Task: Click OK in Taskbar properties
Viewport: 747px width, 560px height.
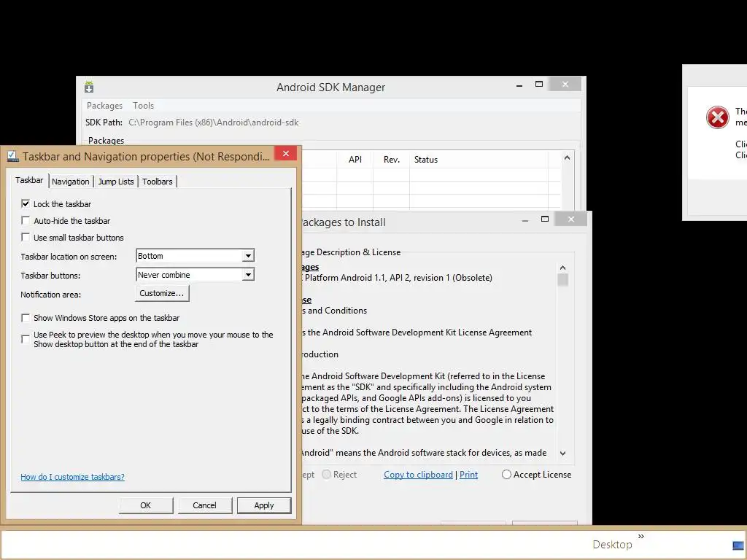Action: [x=146, y=505]
